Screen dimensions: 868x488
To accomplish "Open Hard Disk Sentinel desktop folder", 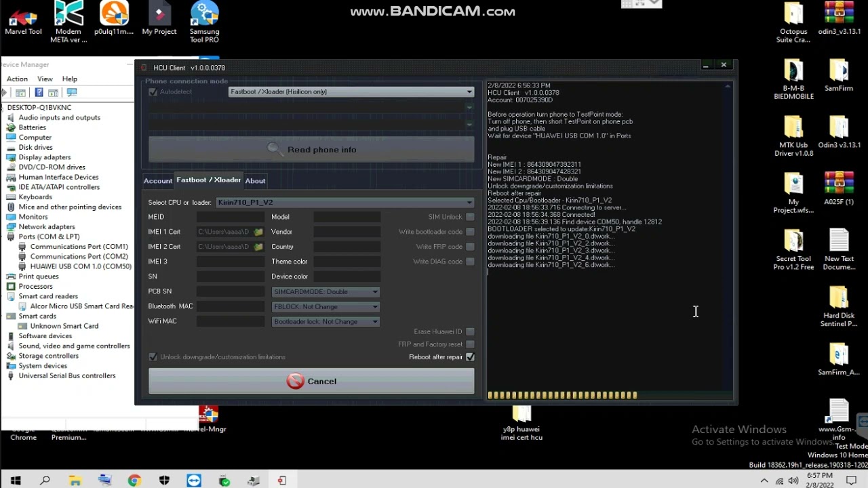I will point(839,307).
